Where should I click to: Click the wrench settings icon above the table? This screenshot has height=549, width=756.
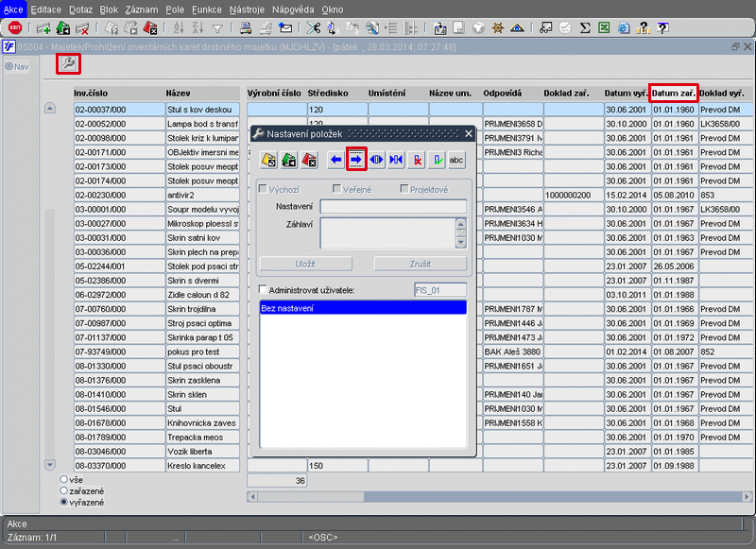coord(69,64)
